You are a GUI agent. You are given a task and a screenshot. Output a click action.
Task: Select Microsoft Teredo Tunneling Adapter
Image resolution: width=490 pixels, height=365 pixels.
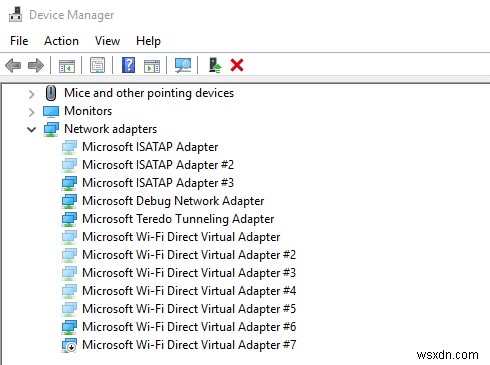click(178, 219)
